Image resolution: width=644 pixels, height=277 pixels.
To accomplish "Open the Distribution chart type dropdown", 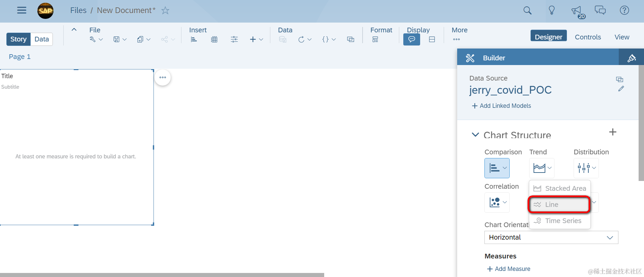I will [x=586, y=168].
